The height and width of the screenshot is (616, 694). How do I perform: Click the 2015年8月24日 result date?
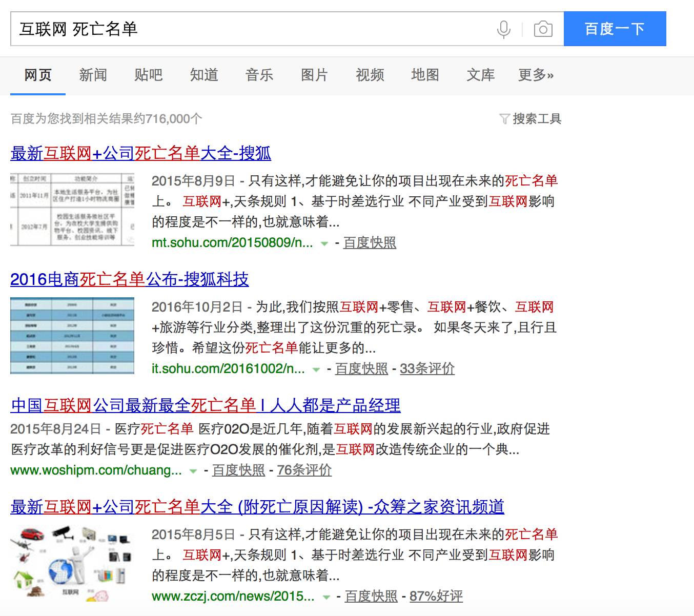tap(56, 429)
